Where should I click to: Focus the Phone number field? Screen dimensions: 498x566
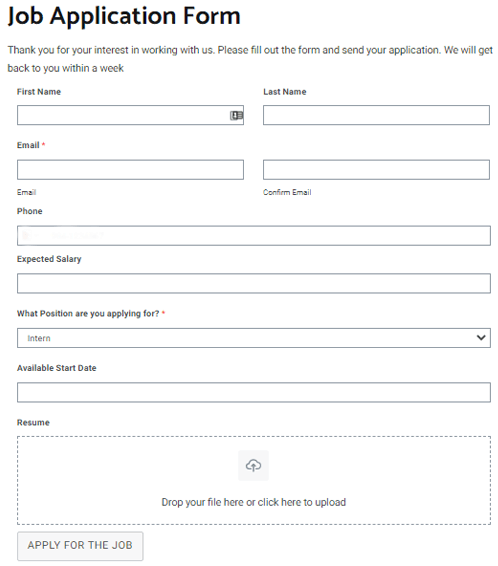point(254,236)
